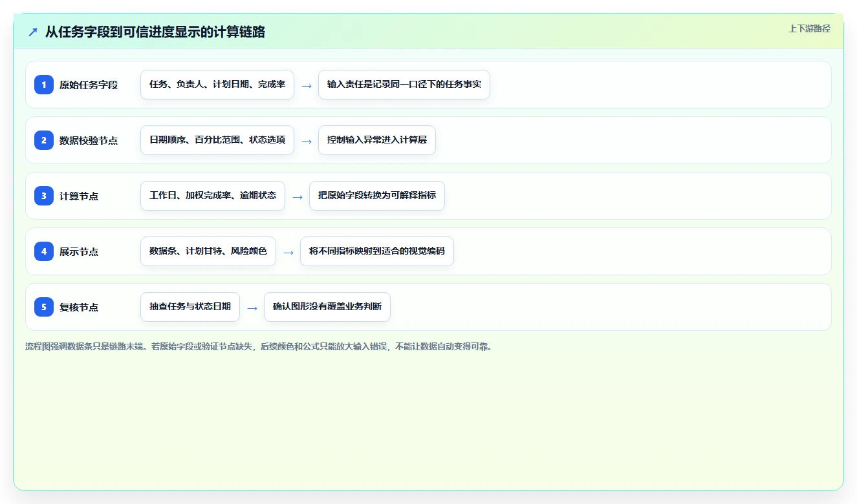Click the step number 4 badge
This screenshot has height=504, width=857.
tap(44, 251)
